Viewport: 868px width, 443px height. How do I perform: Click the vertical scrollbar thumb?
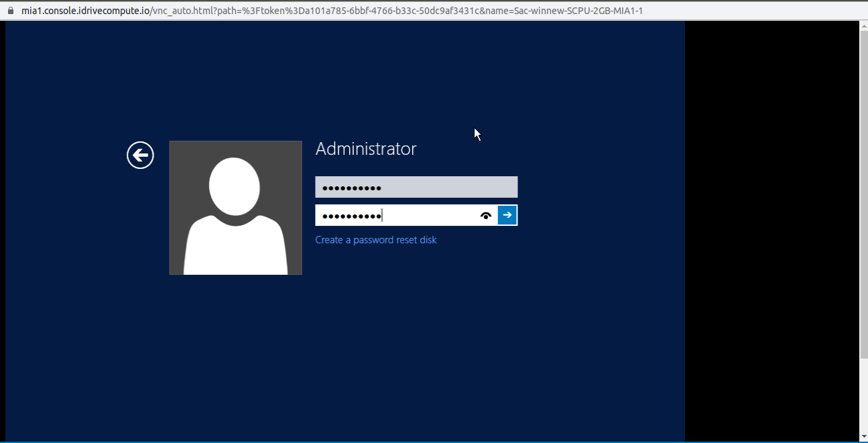pyautogui.click(x=863, y=194)
